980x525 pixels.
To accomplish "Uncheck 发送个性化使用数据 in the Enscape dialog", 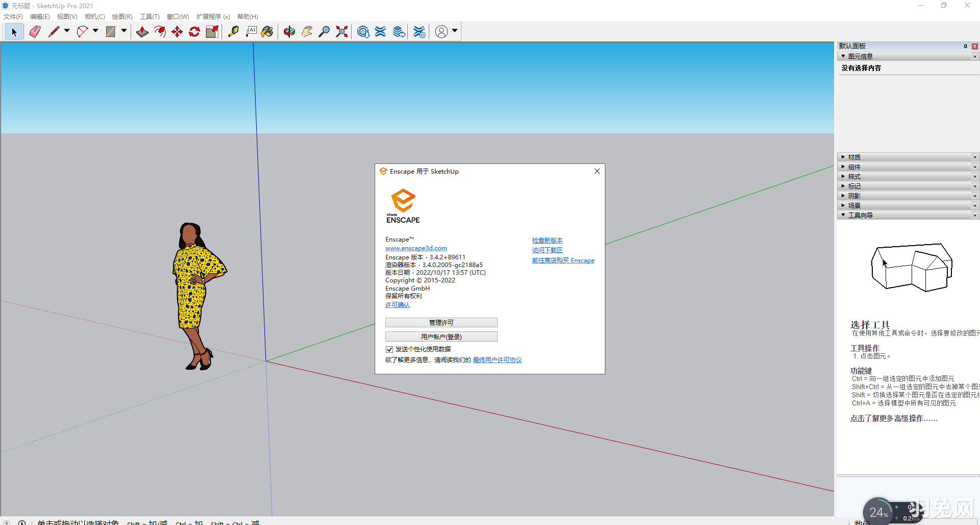I will click(389, 349).
